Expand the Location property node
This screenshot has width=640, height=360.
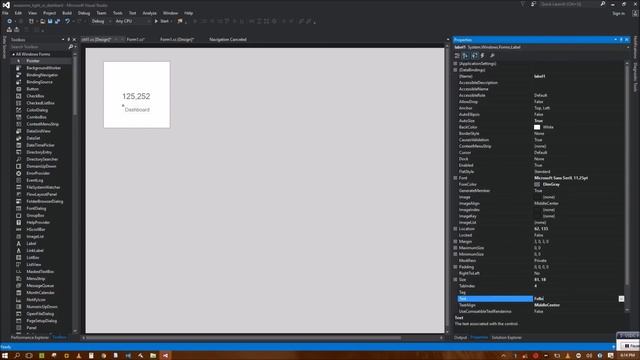point(456,229)
